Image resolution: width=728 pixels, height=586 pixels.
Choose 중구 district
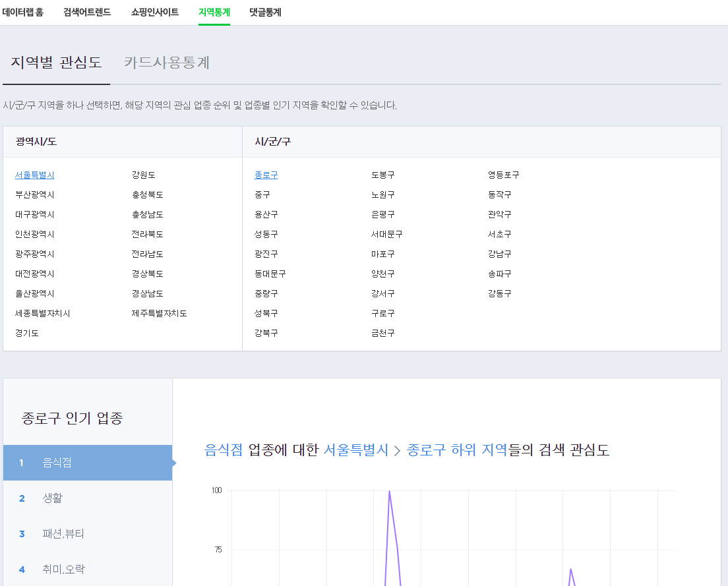(x=262, y=195)
